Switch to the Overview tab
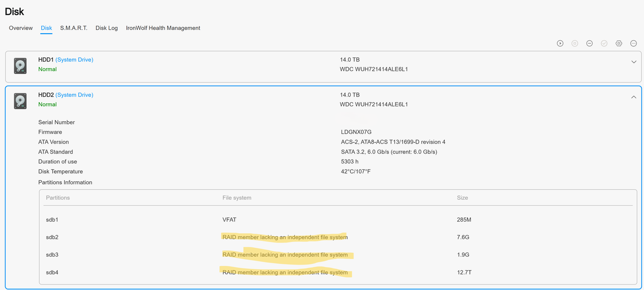 [21, 28]
